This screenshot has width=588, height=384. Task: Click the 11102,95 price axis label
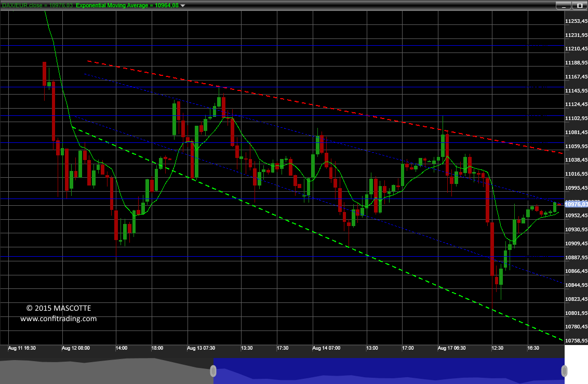577,118
